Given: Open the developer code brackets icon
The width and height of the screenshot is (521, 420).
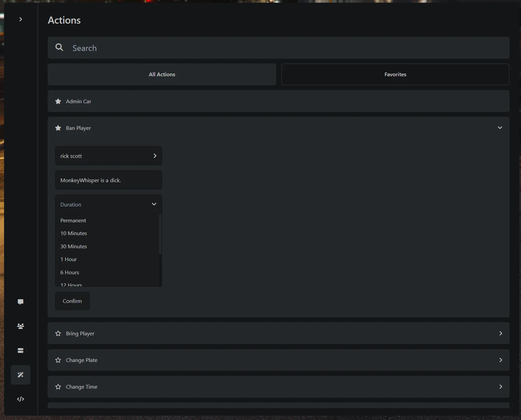Looking at the screenshot, I should pyautogui.click(x=21, y=399).
